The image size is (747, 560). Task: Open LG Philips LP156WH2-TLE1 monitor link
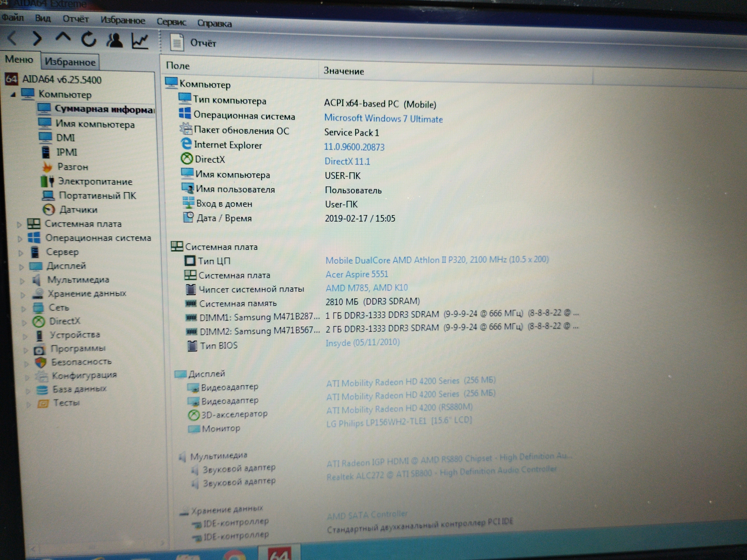399,422
